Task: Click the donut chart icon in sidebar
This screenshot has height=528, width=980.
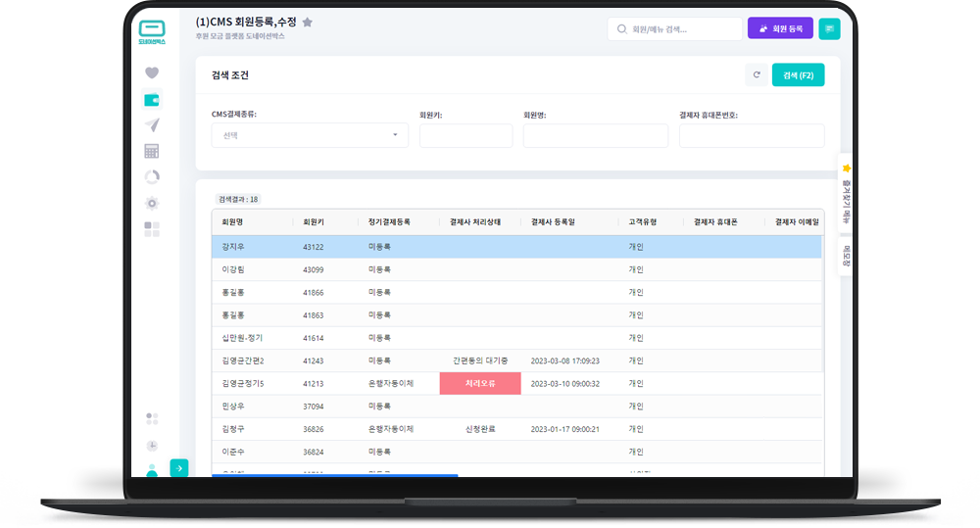Action: pos(151,177)
